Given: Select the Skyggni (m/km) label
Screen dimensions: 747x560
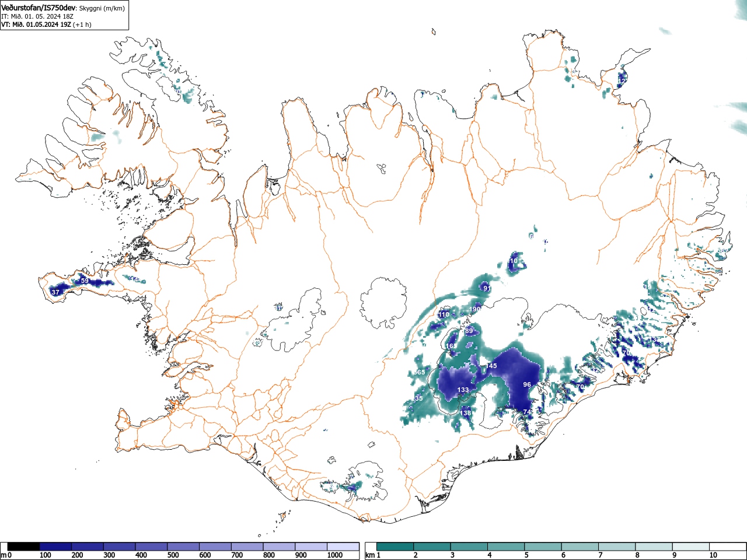Looking at the screenshot, I should pyautogui.click(x=101, y=8).
